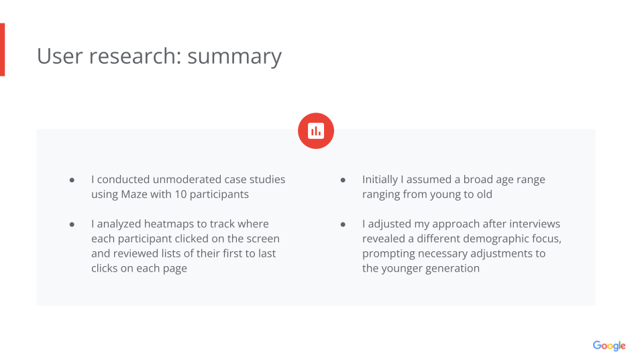The height and width of the screenshot is (362, 644).
Task: Click the bullet dot before "I conducted unmoderated"
Action: click(x=72, y=180)
